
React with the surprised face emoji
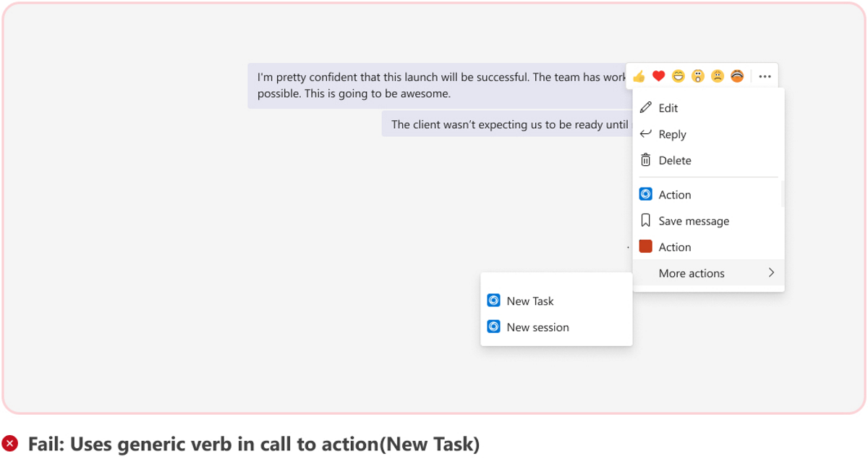[x=697, y=76]
